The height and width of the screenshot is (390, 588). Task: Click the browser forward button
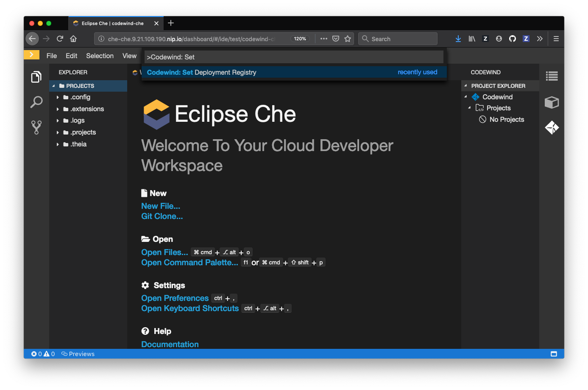click(x=46, y=39)
